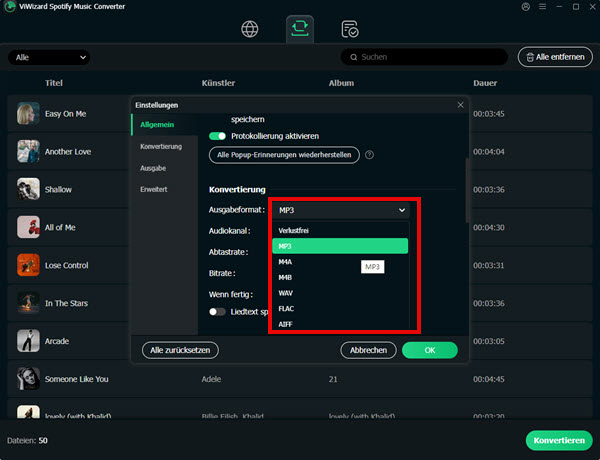Open the hamburger menu icon
The width and height of the screenshot is (600, 460).
543,7
